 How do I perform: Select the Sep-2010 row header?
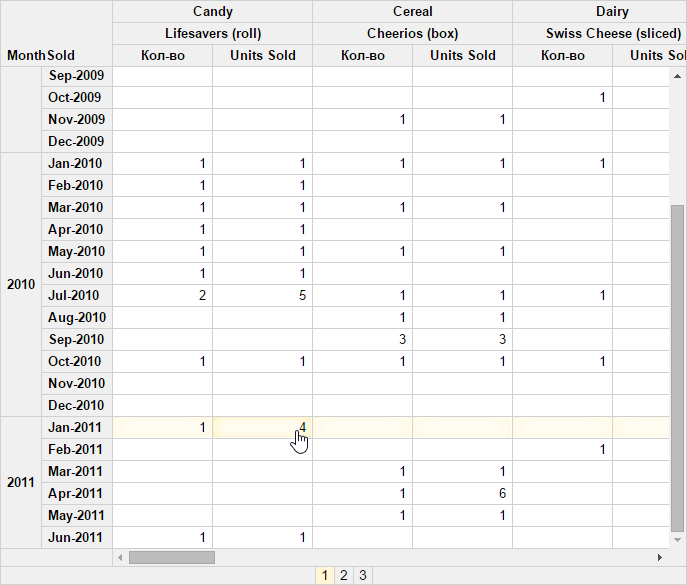[x=77, y=339]
